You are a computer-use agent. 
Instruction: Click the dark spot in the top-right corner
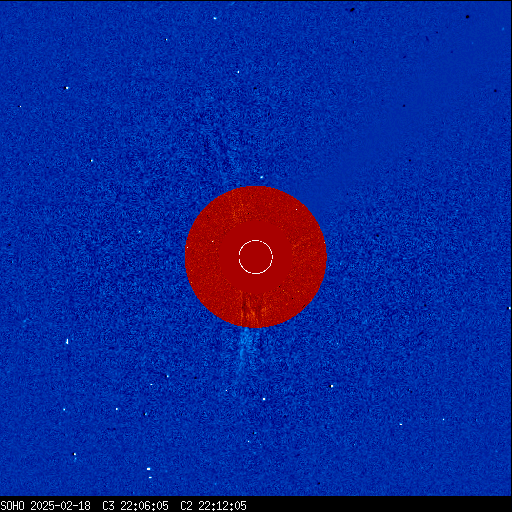[468, 16]
